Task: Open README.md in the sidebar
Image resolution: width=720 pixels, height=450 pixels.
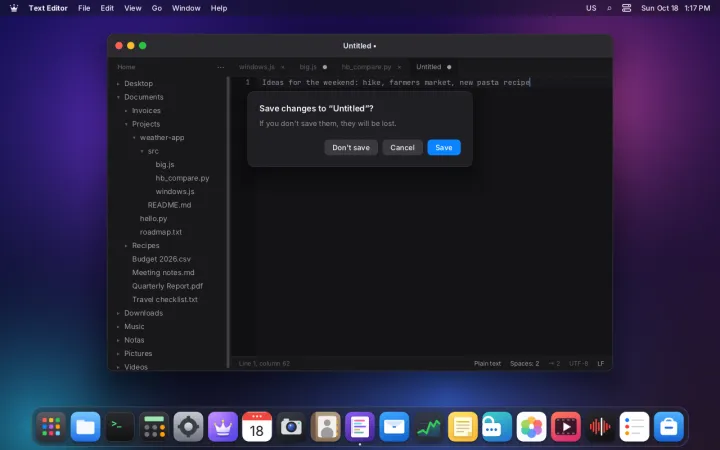Action: [x=168, y=205]
